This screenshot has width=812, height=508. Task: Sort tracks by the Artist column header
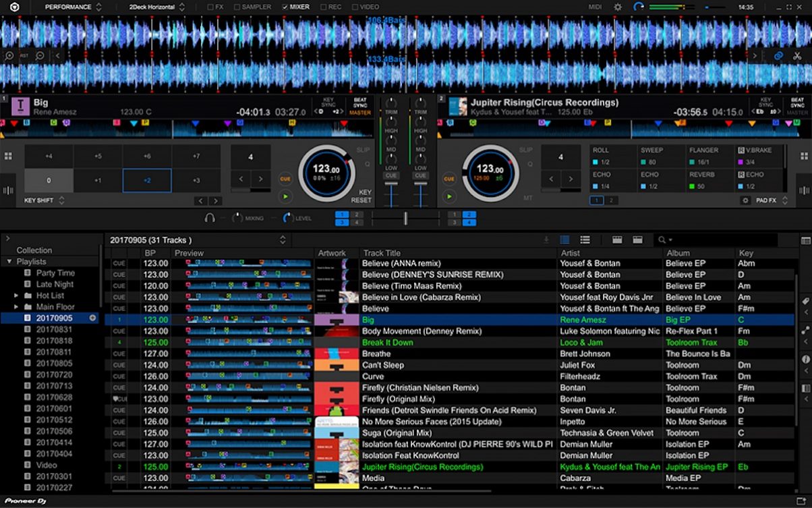(570, 253)
